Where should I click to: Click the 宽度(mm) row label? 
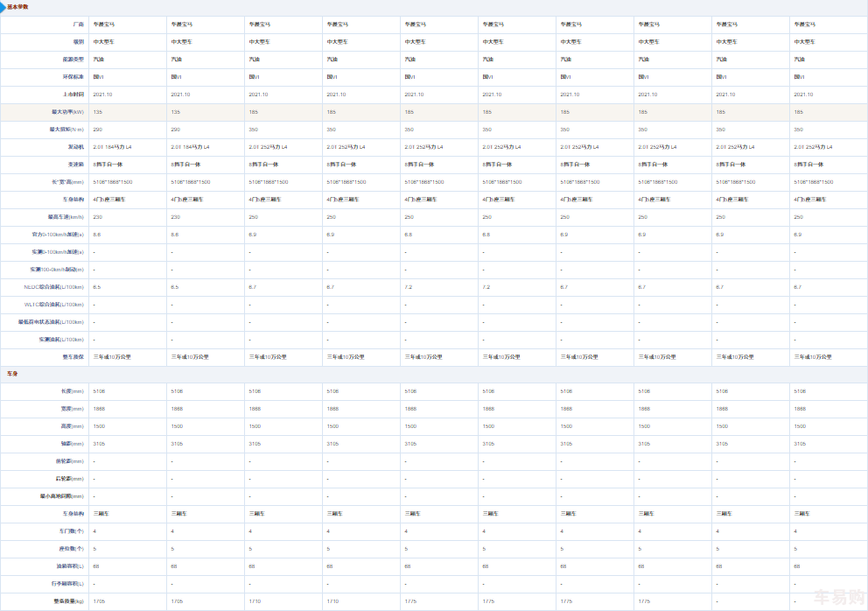(73, 409)
